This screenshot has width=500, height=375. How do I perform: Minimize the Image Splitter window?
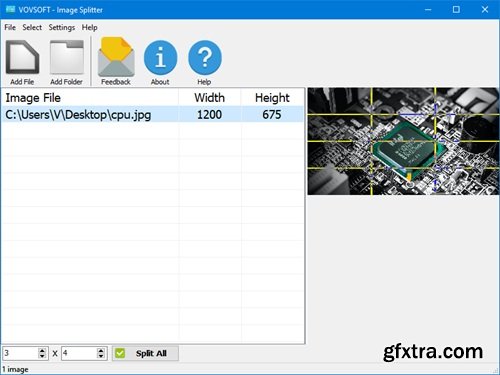click(428, 10)
